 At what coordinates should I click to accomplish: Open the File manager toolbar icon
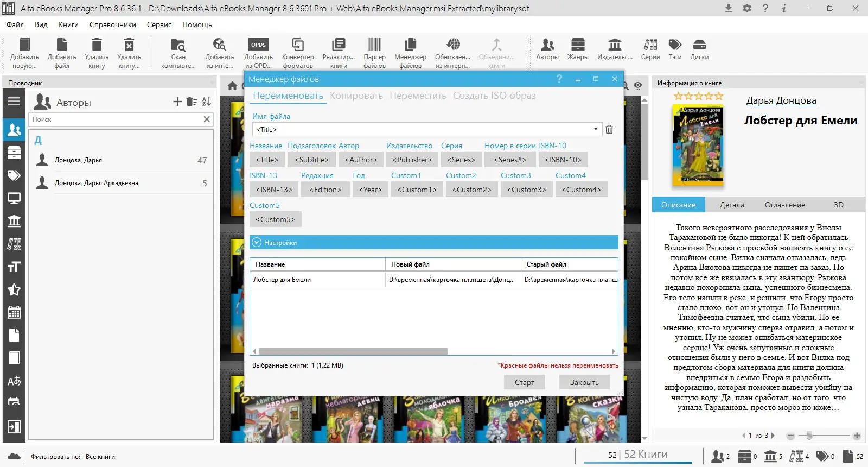[x=410, y=45]
